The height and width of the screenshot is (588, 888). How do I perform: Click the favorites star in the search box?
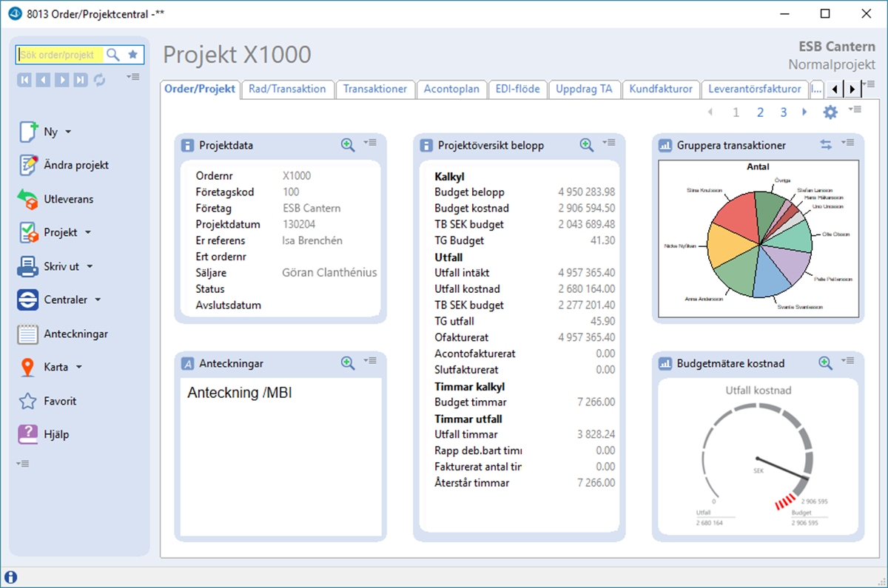(x=132, y=55)
